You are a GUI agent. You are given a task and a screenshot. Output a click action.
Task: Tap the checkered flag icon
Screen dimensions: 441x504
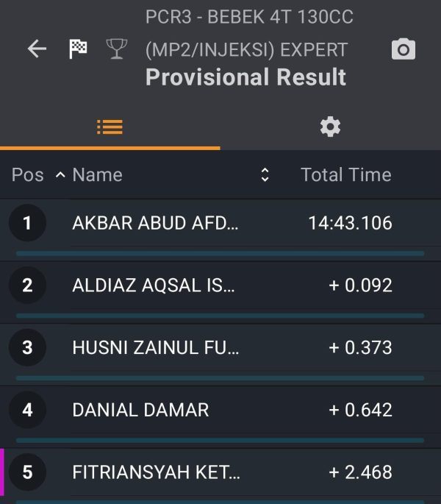(78, 49)
